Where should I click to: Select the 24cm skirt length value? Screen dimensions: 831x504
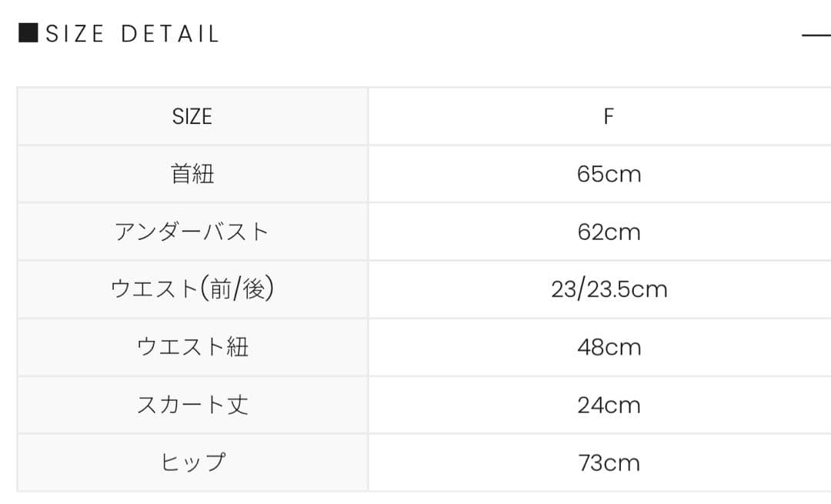coord(609,405)
